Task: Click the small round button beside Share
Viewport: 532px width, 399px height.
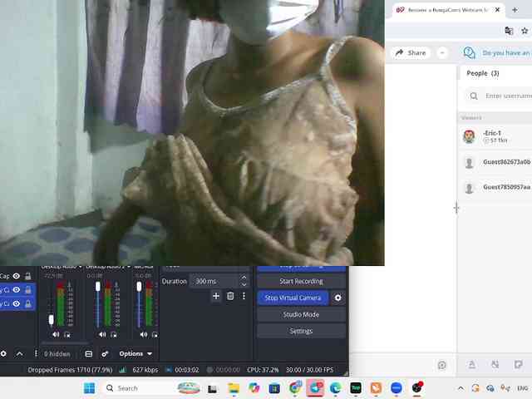Action: tap(442, 52)
